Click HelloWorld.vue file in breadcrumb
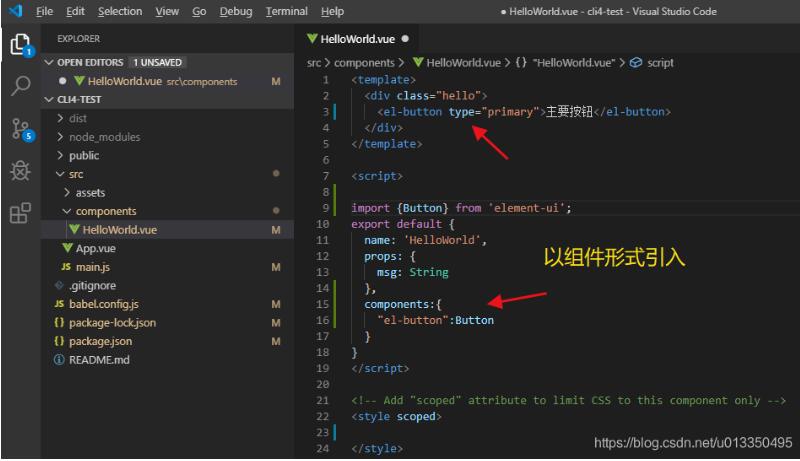Image resolution: width=800 pixels, height=461 pixels. click(x=463, y=63)
